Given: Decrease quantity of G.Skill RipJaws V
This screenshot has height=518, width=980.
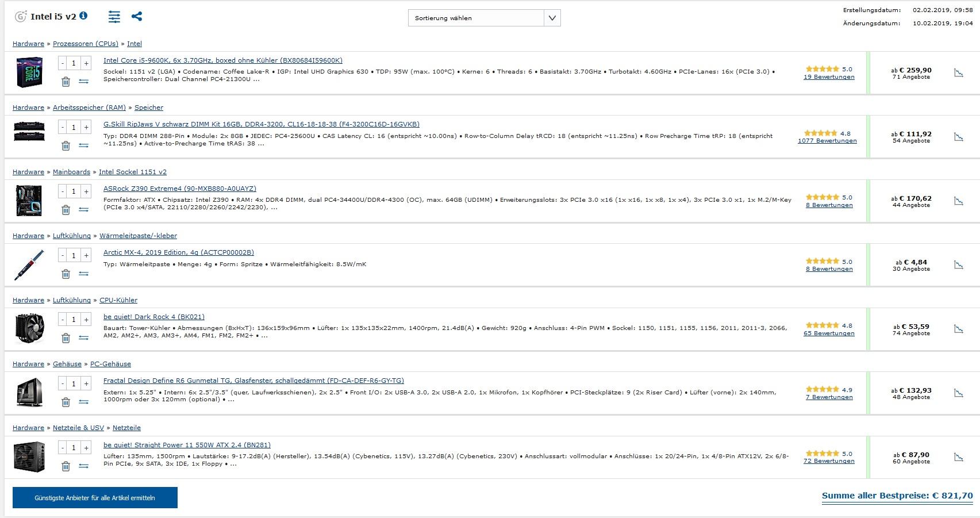Looking at the screenshot, I should (63, 127).
